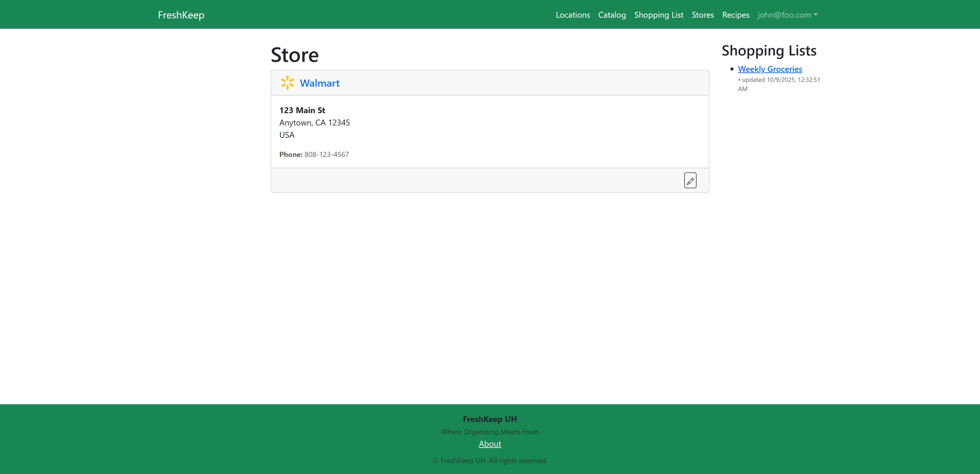This screenshot has height=474, width=980.
Task: Open the Catalog section
Action: [x=612, y=15]
